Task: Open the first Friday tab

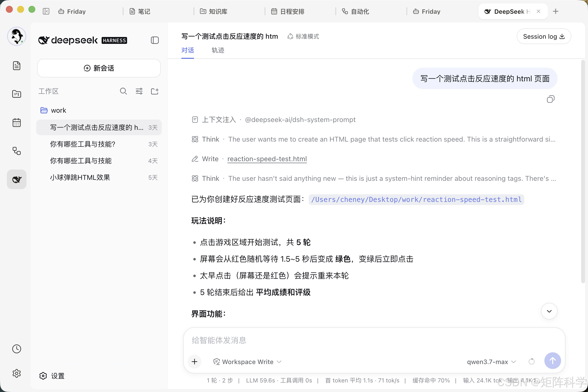Action: 72,12
